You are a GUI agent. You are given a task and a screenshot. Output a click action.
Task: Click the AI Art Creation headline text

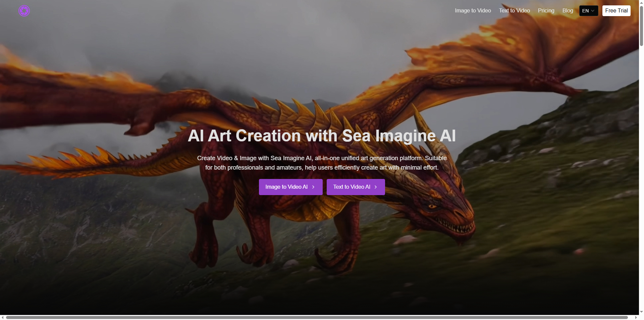tap(322, 136)
